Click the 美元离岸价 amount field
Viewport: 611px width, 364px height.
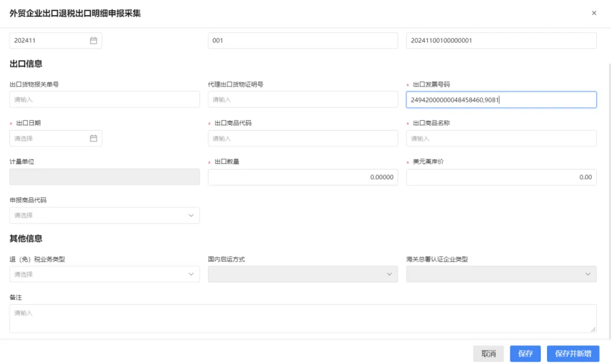click(501, 177)
